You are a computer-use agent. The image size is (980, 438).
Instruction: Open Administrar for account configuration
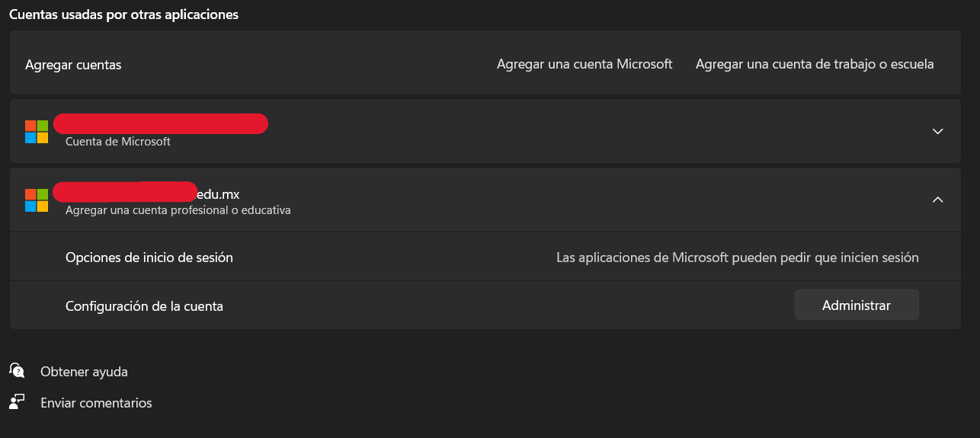point(857,305)
